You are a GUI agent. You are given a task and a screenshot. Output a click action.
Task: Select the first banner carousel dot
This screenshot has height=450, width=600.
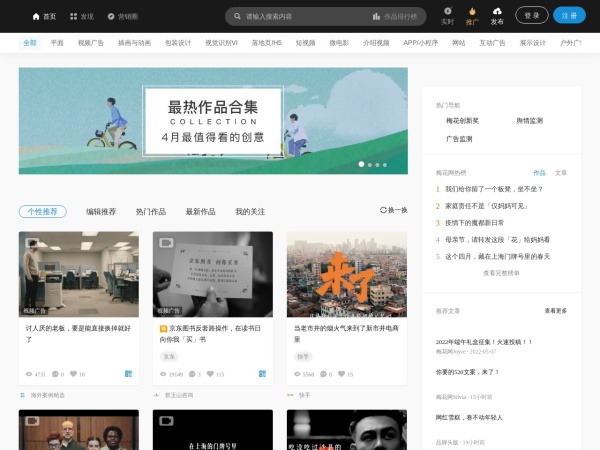(x=361, y=164)
